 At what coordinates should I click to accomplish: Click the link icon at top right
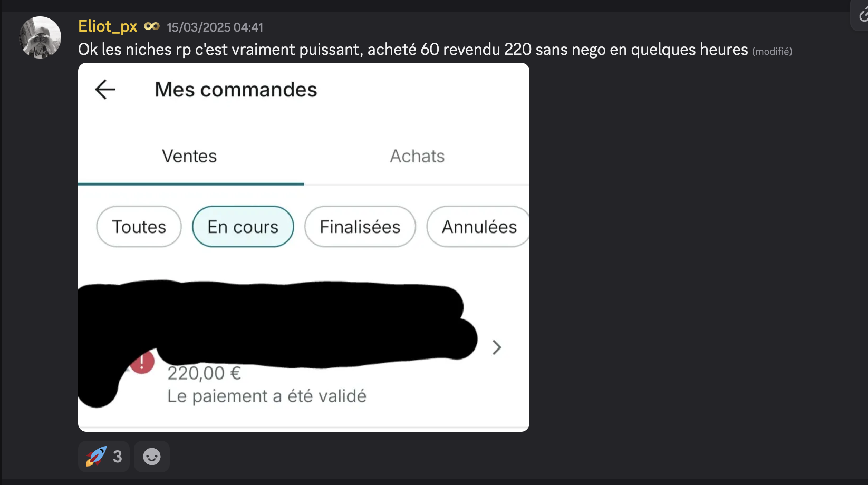(x=863, y=16)
